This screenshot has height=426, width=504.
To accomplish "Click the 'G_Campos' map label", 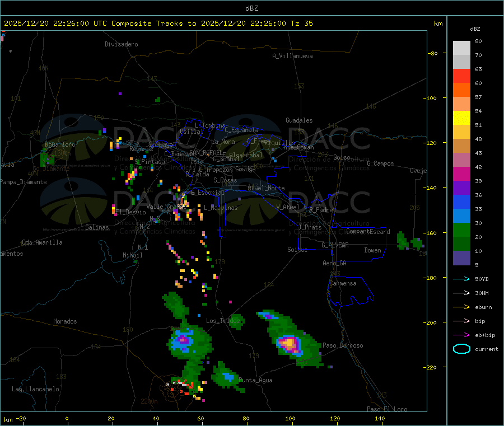I will 381,163.
